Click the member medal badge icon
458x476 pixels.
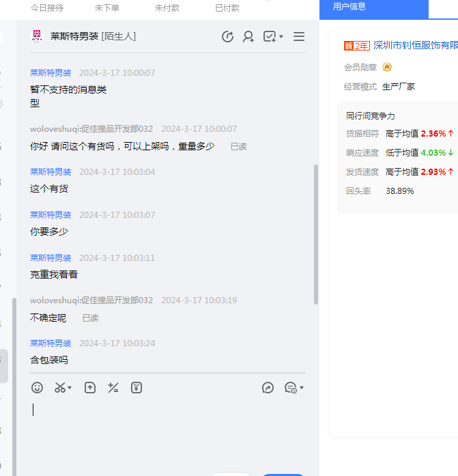pyautogui.click(x=387, y=67)
